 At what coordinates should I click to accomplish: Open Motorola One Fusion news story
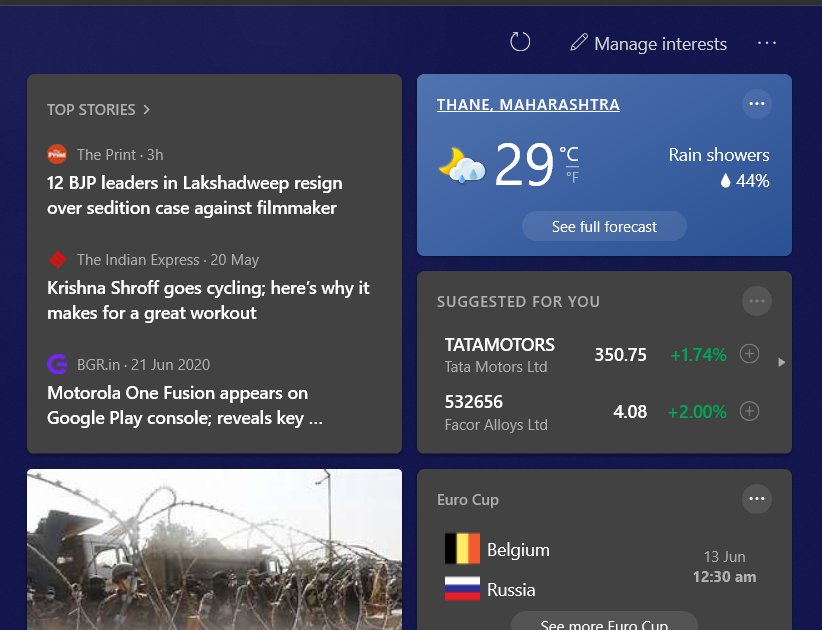click(185, 405)
